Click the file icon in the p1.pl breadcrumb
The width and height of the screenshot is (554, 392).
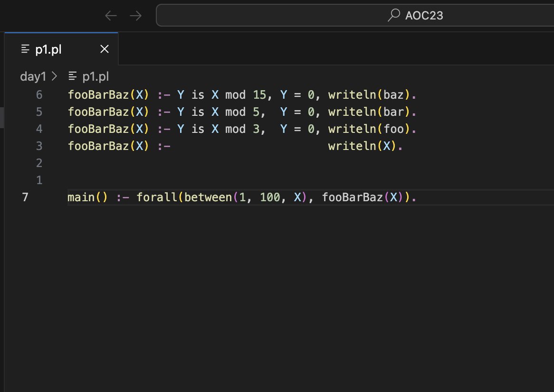click(72, 76)
